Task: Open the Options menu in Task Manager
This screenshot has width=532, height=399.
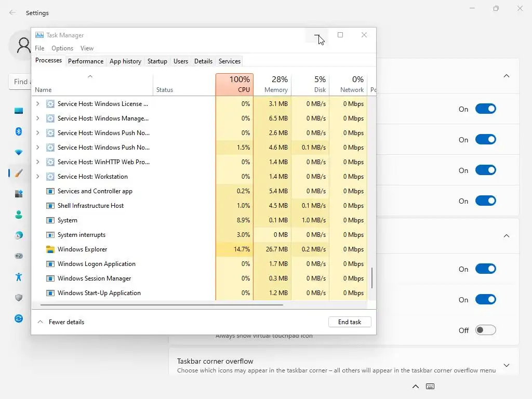Action: point(62,48)
